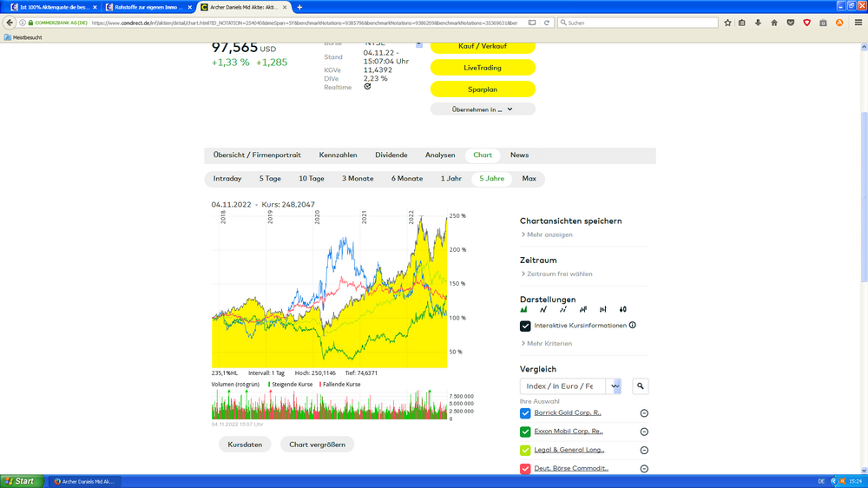Select the third line chart display icon
This screenshot has width=868, height=488.
563,310
